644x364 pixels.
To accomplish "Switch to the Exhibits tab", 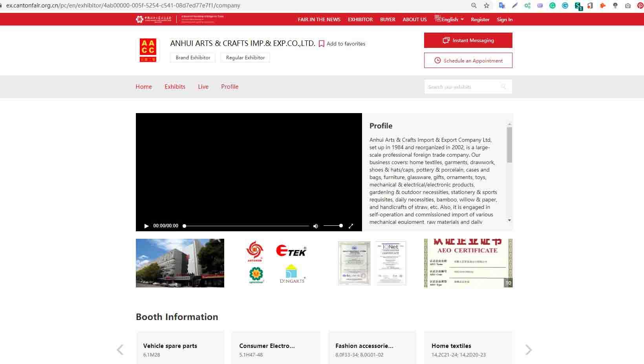I will (175, 87).
